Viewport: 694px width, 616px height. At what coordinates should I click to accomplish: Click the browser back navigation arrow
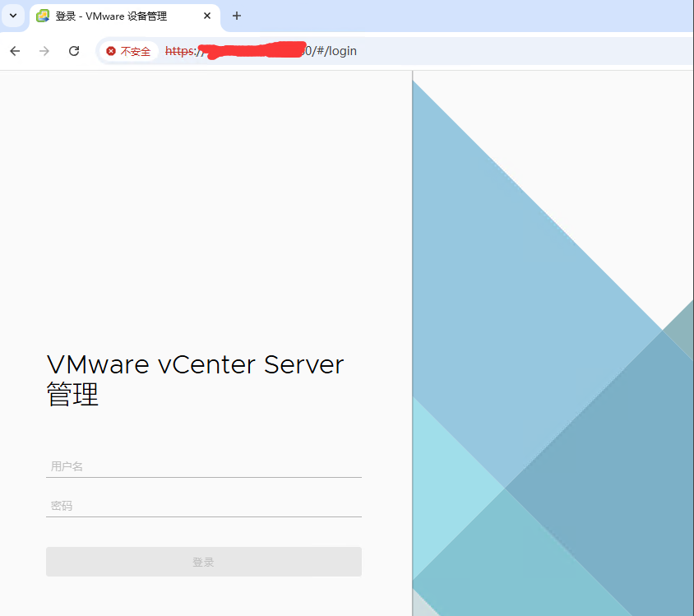coord(14,50)
